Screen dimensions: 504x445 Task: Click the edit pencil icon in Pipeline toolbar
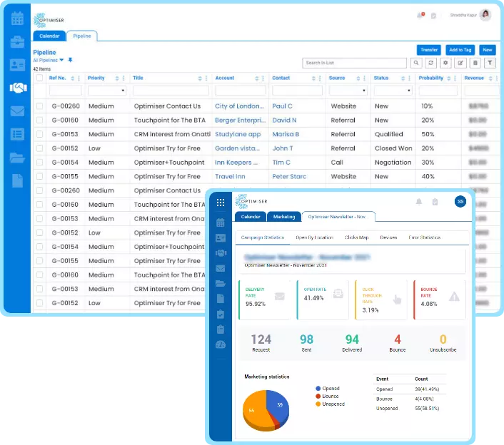[x=460, y=63]
